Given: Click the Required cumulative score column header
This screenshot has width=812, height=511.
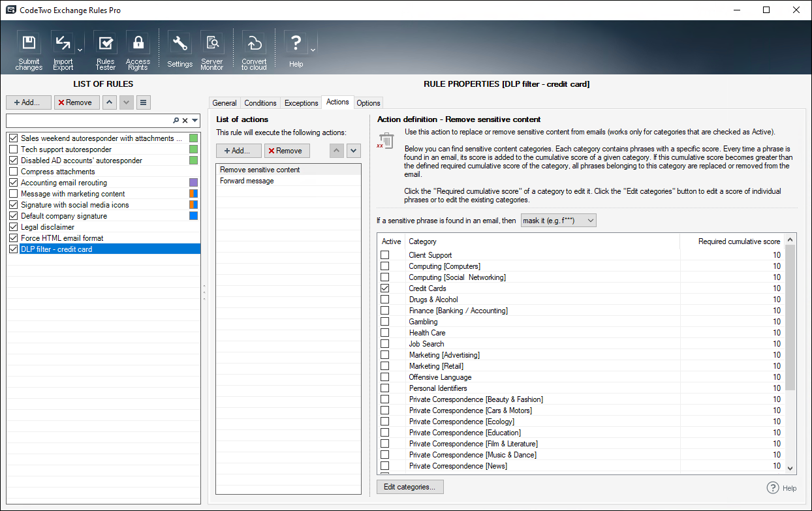Looking at the screenshot, I should [732, 241].
